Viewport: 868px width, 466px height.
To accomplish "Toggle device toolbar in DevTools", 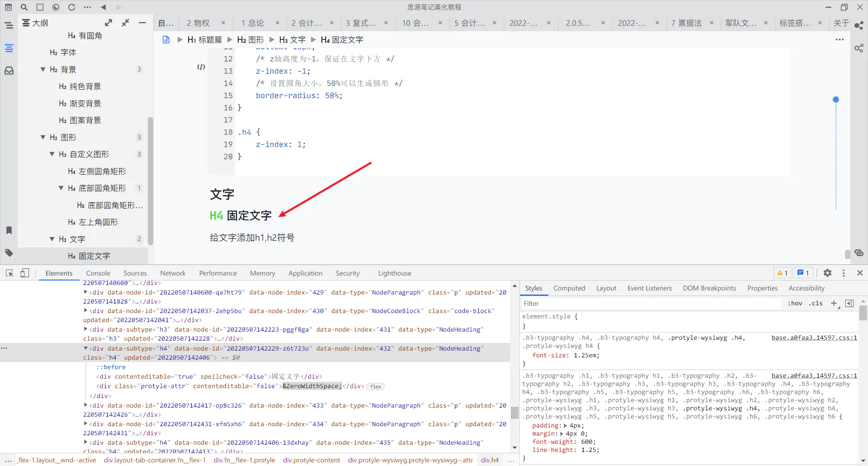I will [25, 273].
